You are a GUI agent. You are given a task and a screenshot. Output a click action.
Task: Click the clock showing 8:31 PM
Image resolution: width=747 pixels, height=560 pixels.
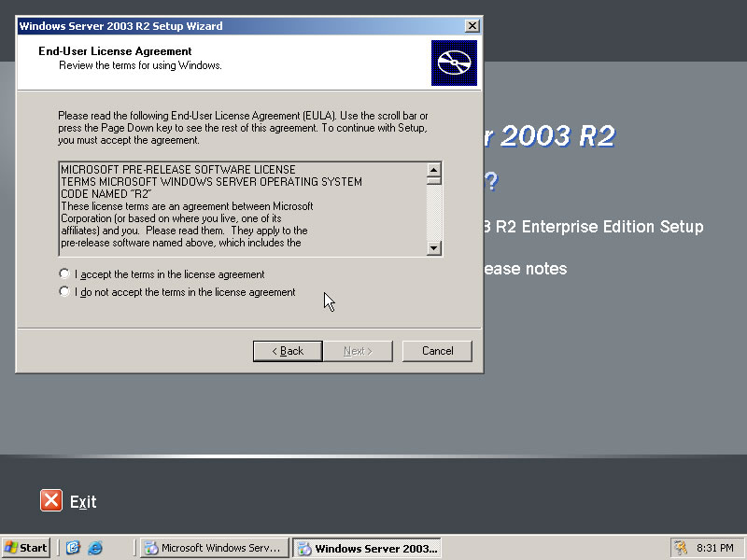pyautogui.click(x=715, y=548)
